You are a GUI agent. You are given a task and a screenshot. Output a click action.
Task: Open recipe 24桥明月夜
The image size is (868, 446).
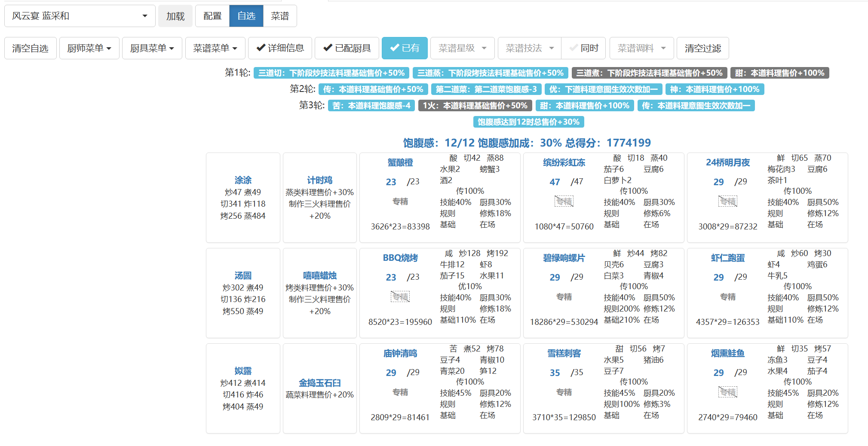coord(728,162)
